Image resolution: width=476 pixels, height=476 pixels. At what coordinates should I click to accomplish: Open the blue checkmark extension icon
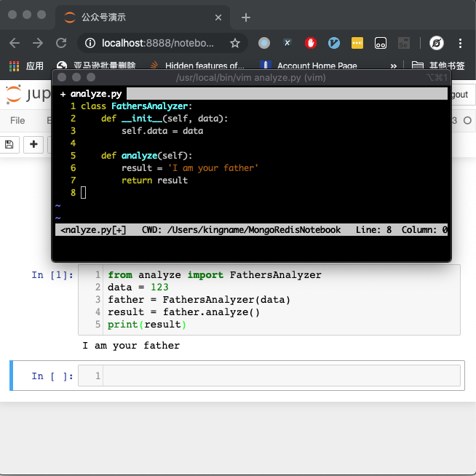[x=334, y=43]
